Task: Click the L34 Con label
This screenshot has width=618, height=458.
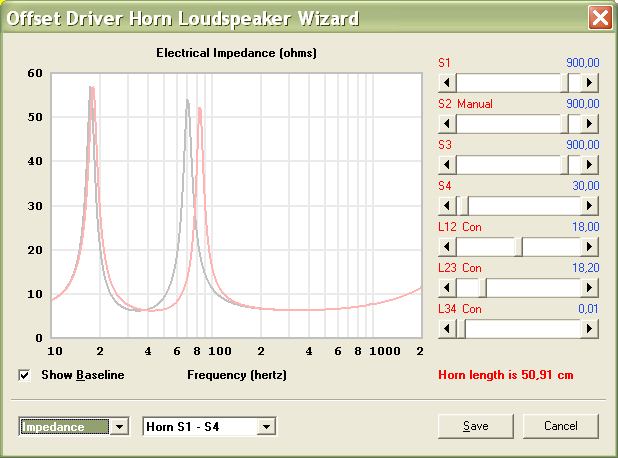Action: (460, 309)
